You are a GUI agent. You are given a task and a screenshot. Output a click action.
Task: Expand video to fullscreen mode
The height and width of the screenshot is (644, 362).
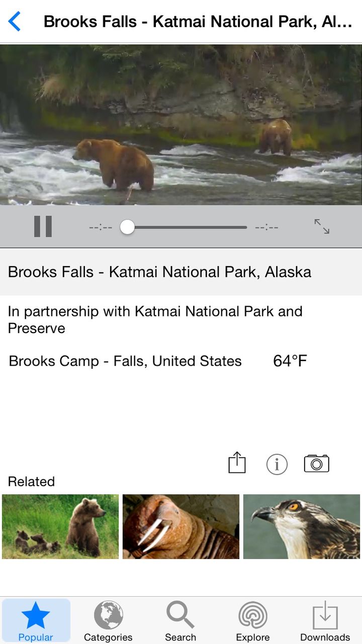coord(322,226)
